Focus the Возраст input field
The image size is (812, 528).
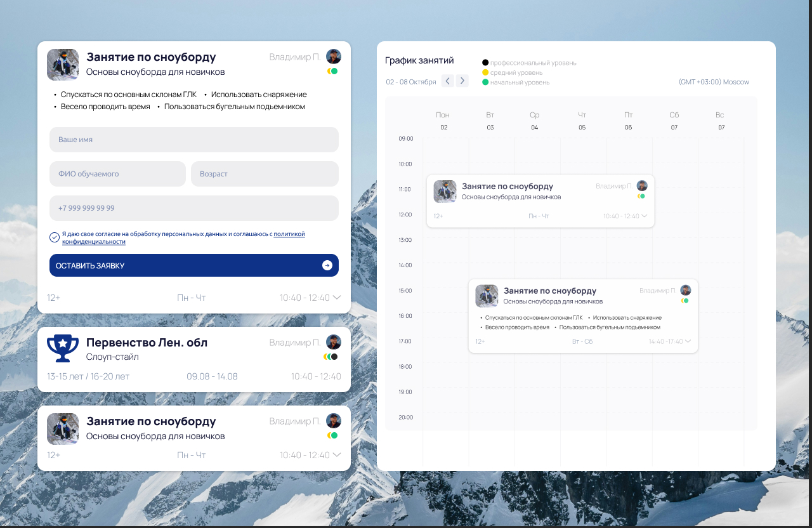pos(265,174)
